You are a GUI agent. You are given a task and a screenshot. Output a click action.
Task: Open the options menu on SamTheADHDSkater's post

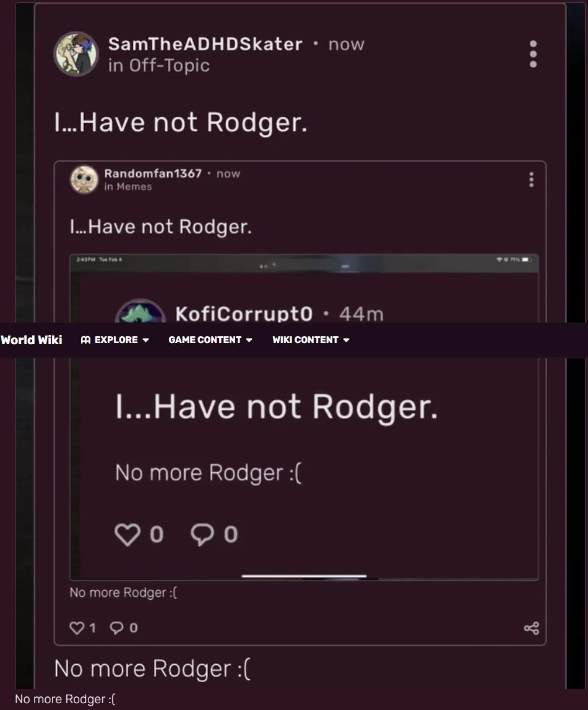tap(533, 53)
